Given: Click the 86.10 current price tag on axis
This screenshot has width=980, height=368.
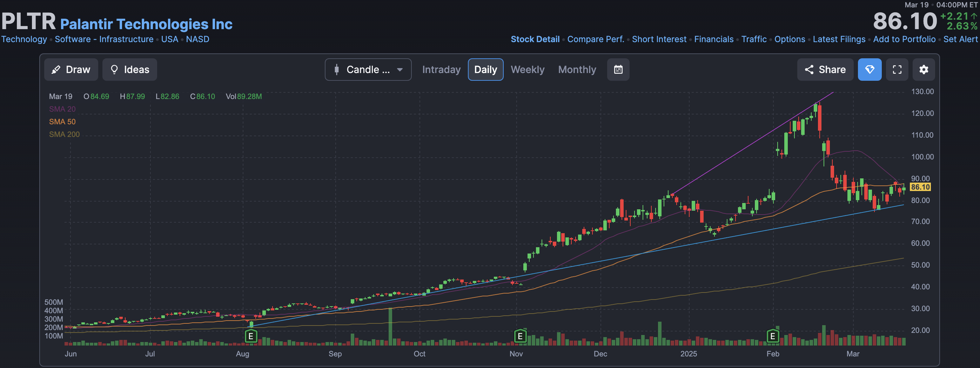Looking at the screenshot, I should 920,187.
